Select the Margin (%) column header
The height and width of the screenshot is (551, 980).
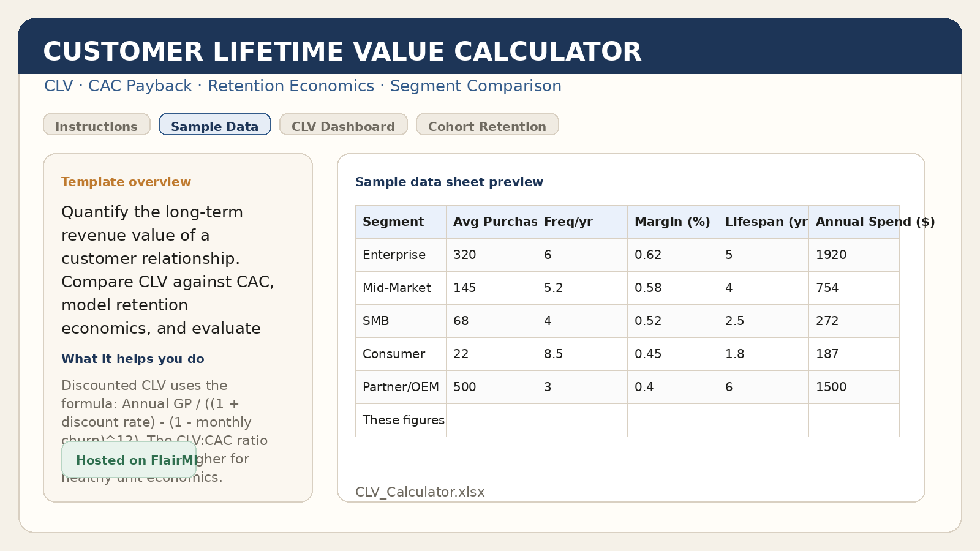pyautogui.click(x=672, y=222)
